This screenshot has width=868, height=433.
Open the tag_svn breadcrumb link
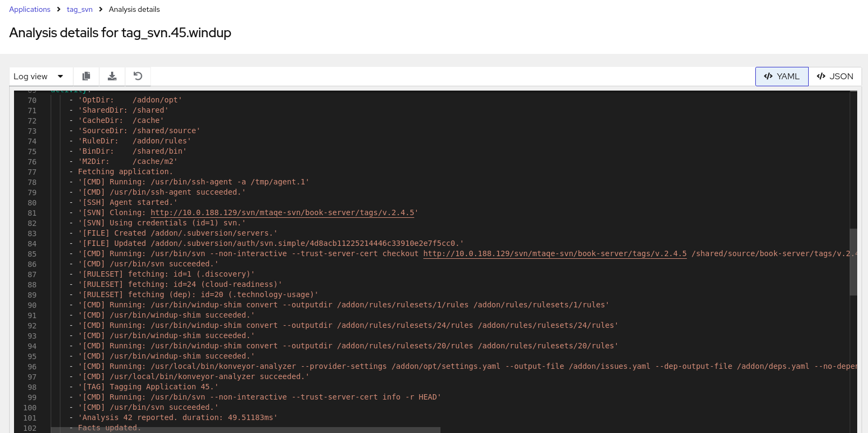pyautogui.click(x=80, y=9)
